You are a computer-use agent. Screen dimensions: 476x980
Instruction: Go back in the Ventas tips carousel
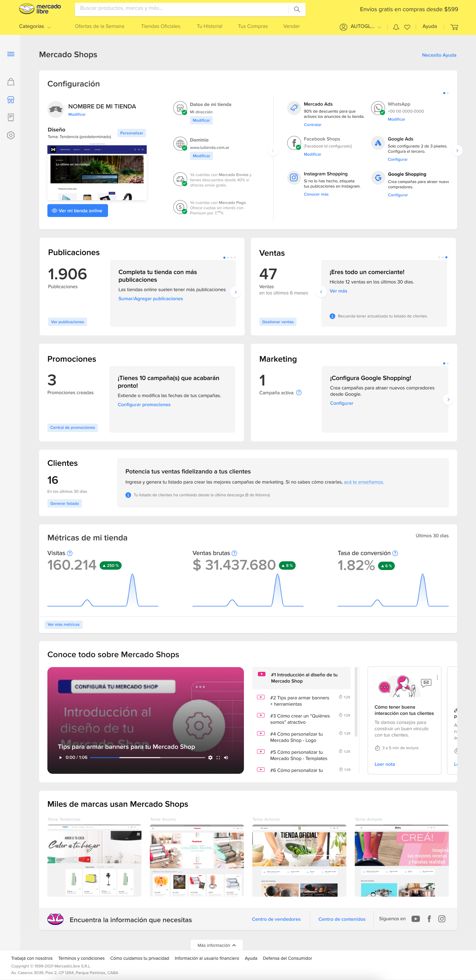point(321,292)
